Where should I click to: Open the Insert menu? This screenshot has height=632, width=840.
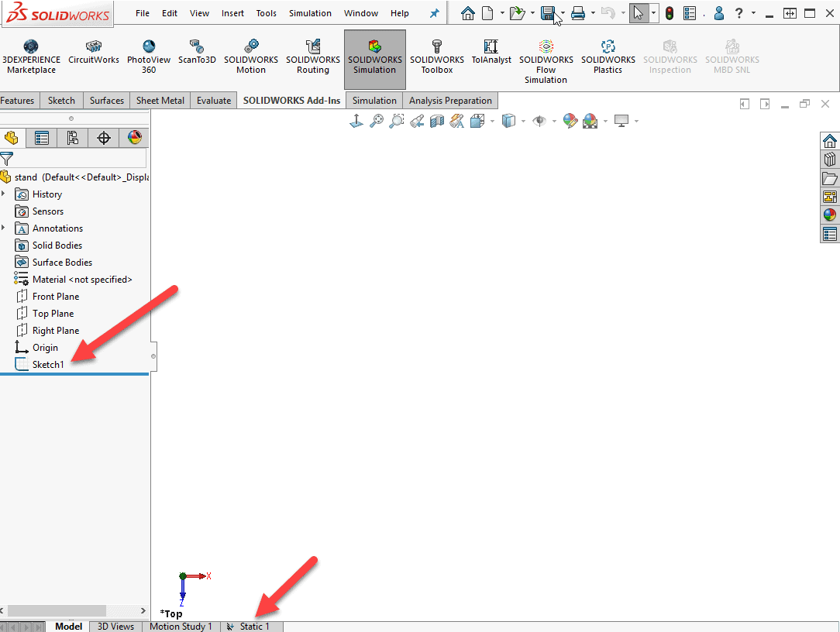[232, 13]
